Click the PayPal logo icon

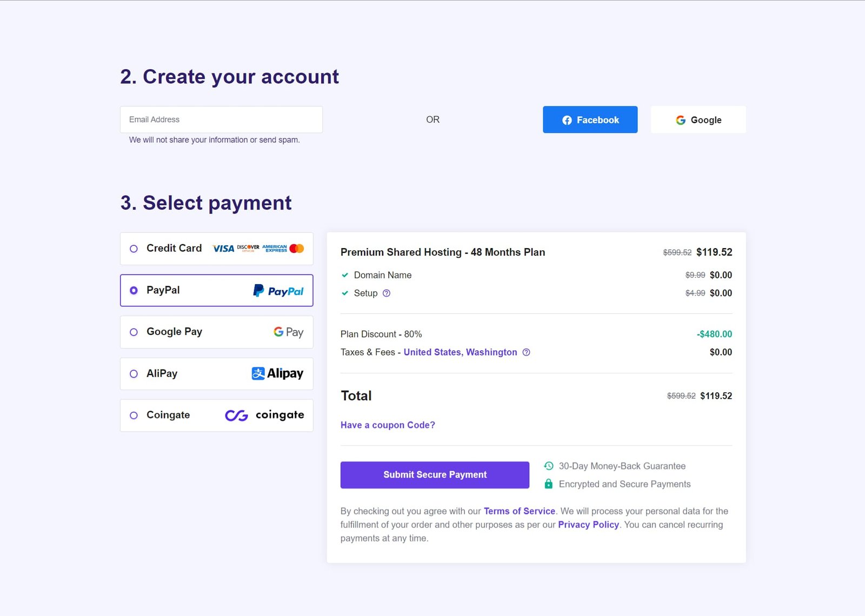[x=278, y=291]
